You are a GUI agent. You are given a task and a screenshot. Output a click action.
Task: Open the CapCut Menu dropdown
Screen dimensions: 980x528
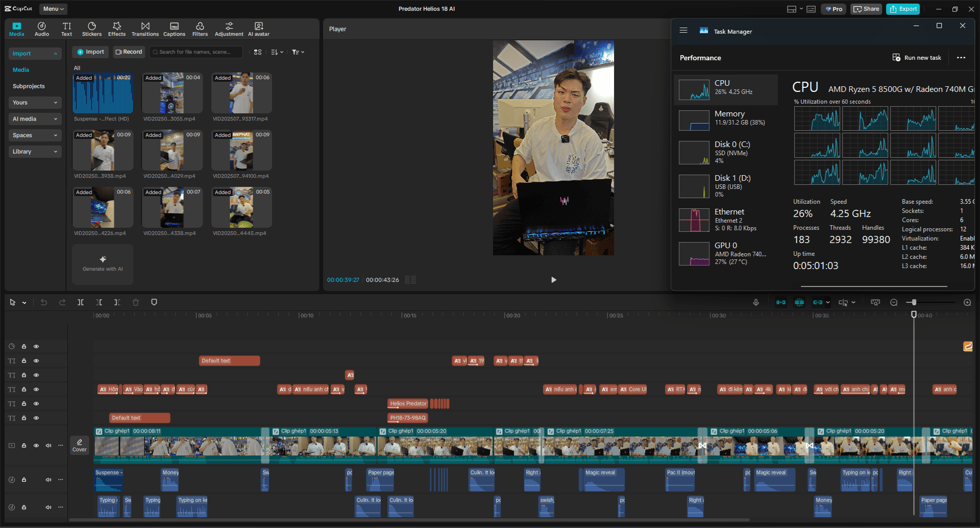pos(53,9)
